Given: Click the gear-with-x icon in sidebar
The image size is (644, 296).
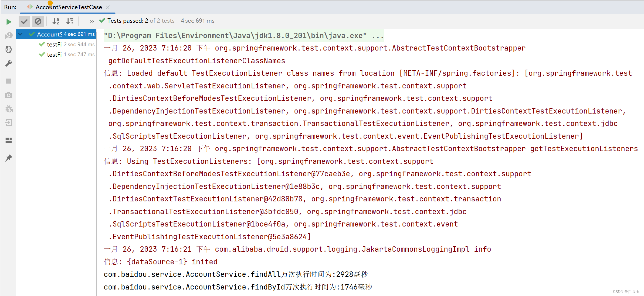Looking at the screenshot, I should [x=9, y=109].
